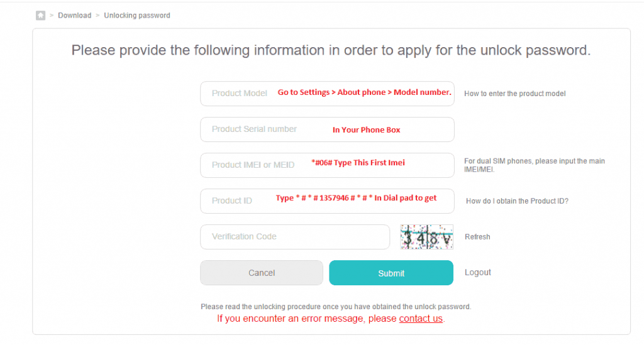The width and height of the screenshot is (644, 345).
Task: Open the contact us link
Action: click(x=421, y=319)
